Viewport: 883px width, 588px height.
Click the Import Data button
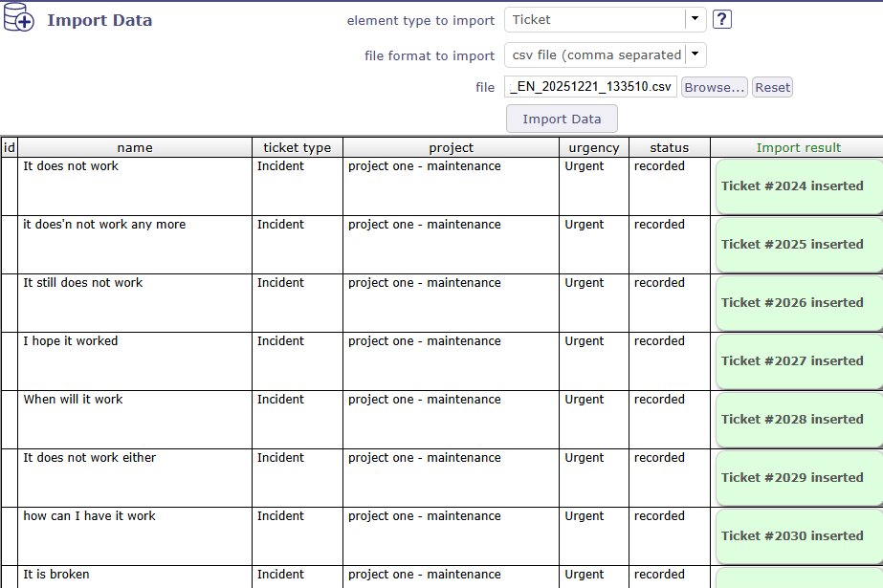562,119
